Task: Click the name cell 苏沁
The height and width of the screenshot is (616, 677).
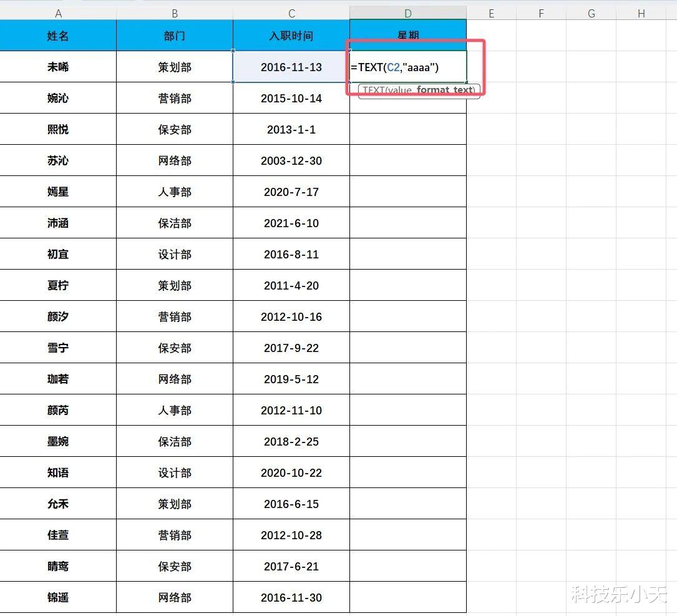Action: (58, 160)
